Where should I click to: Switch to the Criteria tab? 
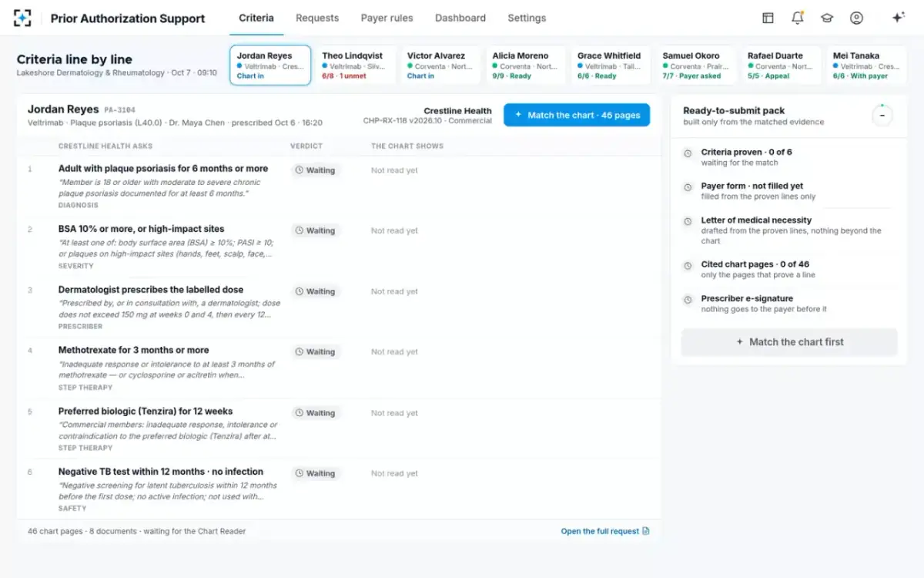click(256, 18)
